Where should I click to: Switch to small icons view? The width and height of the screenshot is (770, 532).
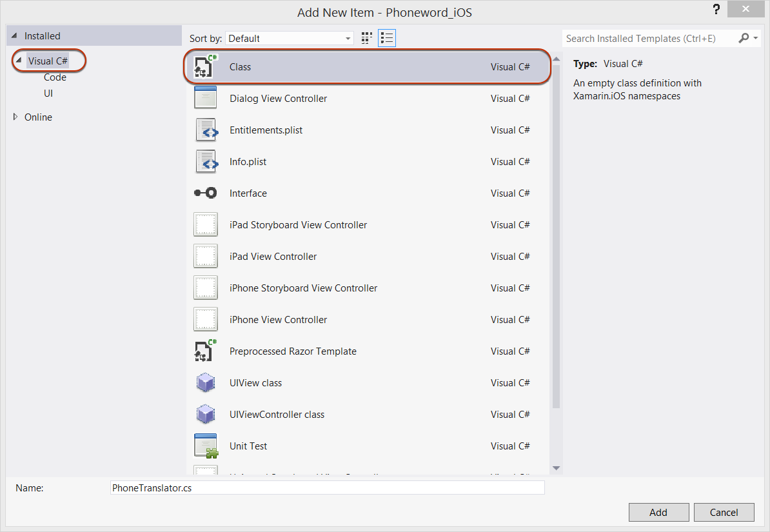(x=367, y=39)
